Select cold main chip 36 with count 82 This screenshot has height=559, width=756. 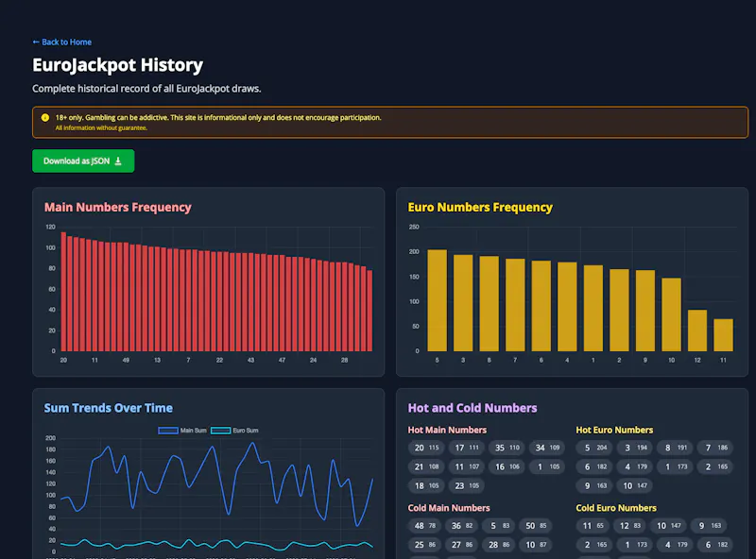point(461,526)
